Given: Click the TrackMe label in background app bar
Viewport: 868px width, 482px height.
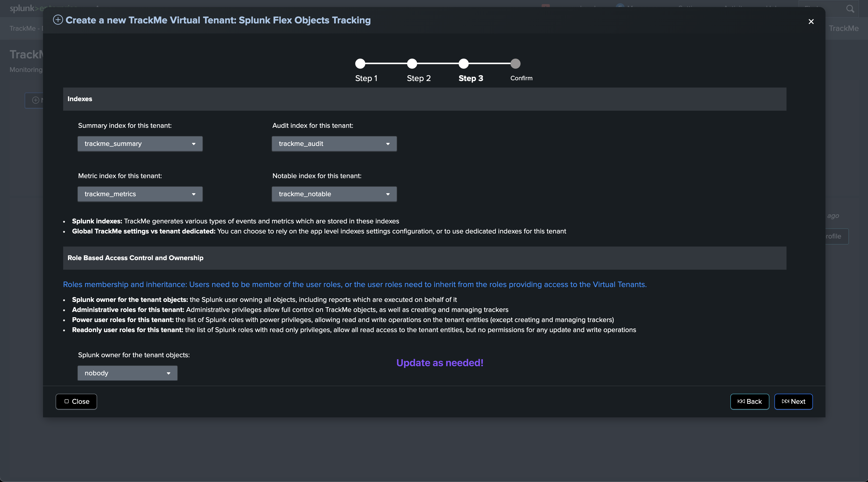Looking at the screenshot, I should click(843, 28).
